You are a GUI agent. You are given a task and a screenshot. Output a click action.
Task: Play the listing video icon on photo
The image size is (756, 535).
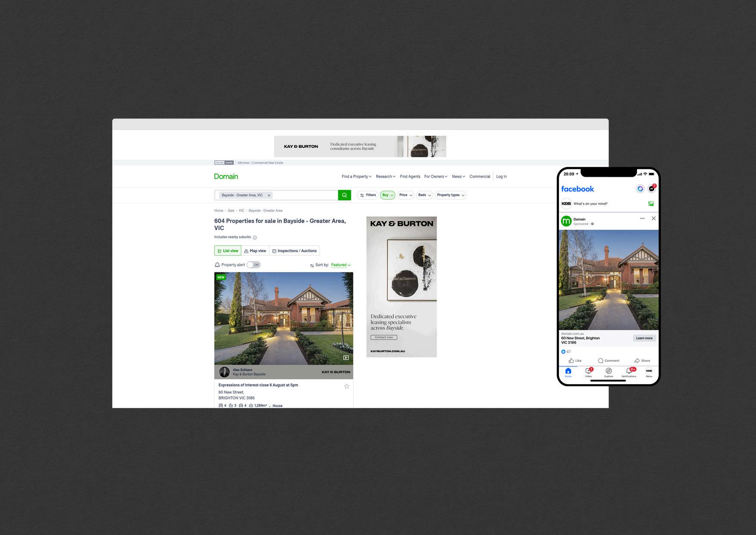click(346, 358)
